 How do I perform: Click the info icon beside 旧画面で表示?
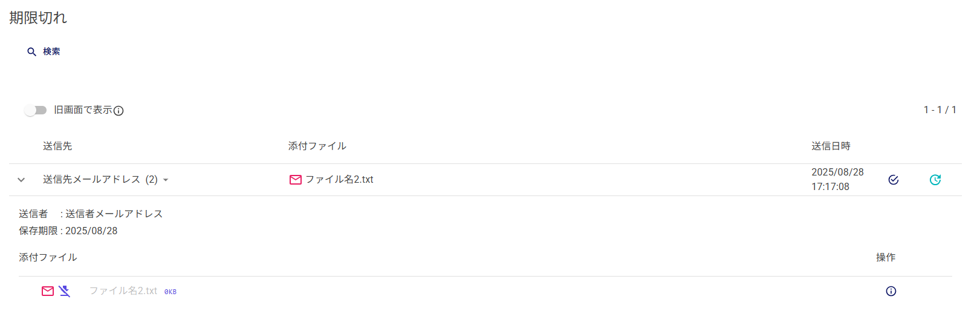click(118, 111)
